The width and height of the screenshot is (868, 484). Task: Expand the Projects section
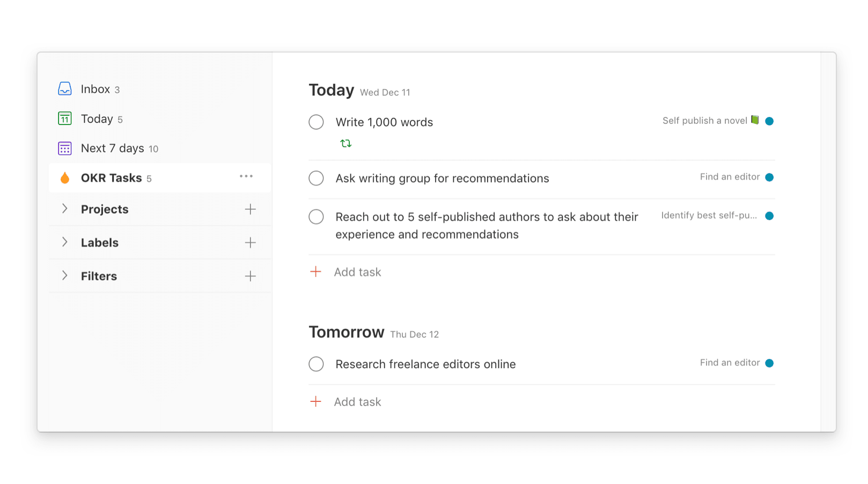pyautogui.click(x=65, y=209)
